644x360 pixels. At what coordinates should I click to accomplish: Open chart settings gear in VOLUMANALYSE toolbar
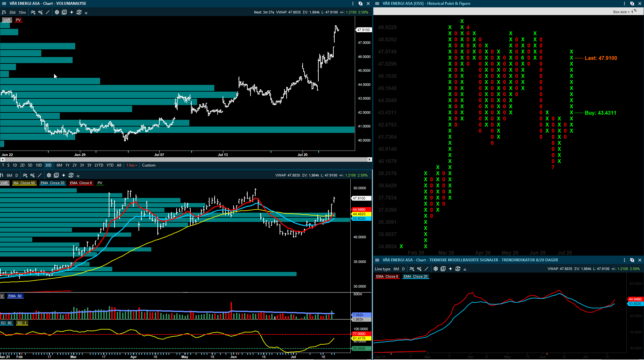click(57, 12)
